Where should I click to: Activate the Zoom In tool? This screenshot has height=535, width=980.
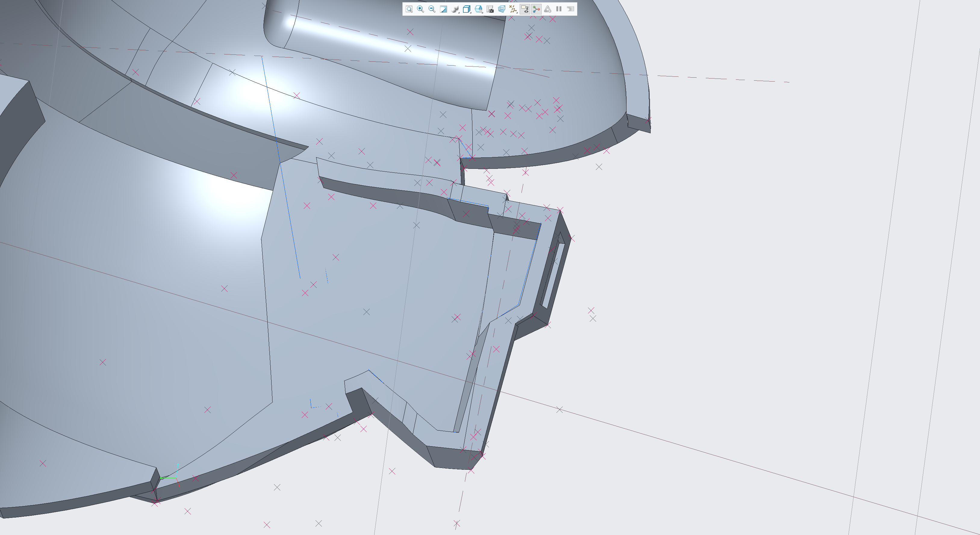pyautogui.click(x=420, y=9)
